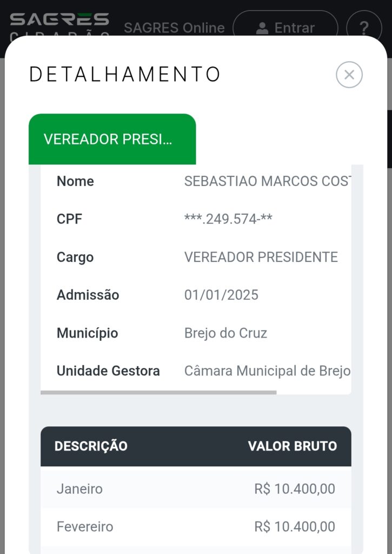Click the DETALHAMENTO dialog title
Image resolution: width=392 pixels, height=554 pixels.
[125, 74]
